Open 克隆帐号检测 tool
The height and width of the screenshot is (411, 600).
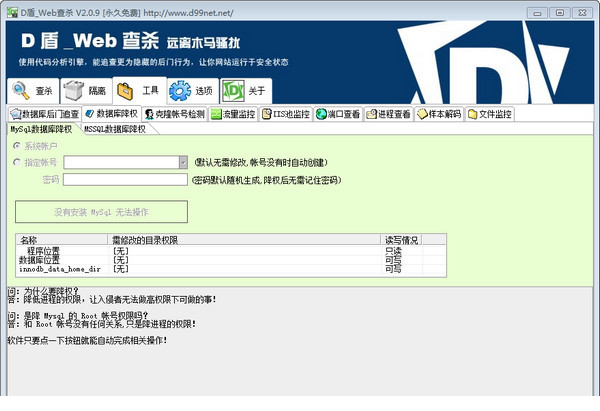coord(175,114)
